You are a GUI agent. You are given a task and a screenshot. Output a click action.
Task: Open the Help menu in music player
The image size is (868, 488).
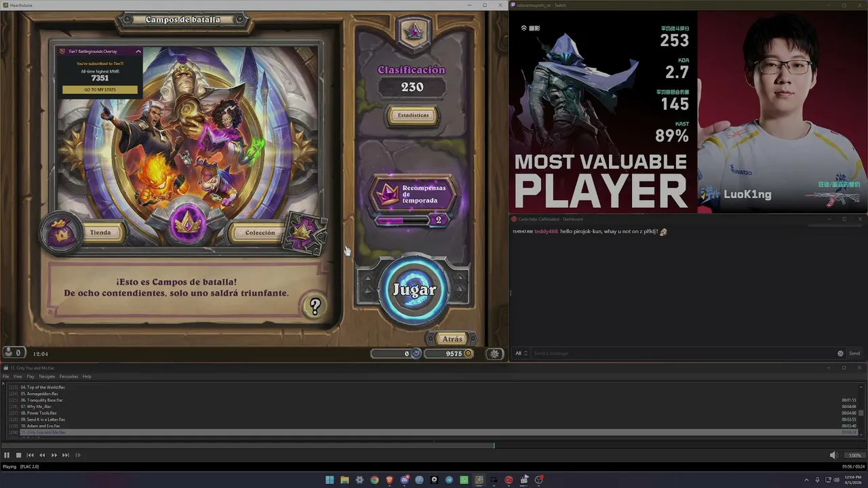tap(87, 377)
